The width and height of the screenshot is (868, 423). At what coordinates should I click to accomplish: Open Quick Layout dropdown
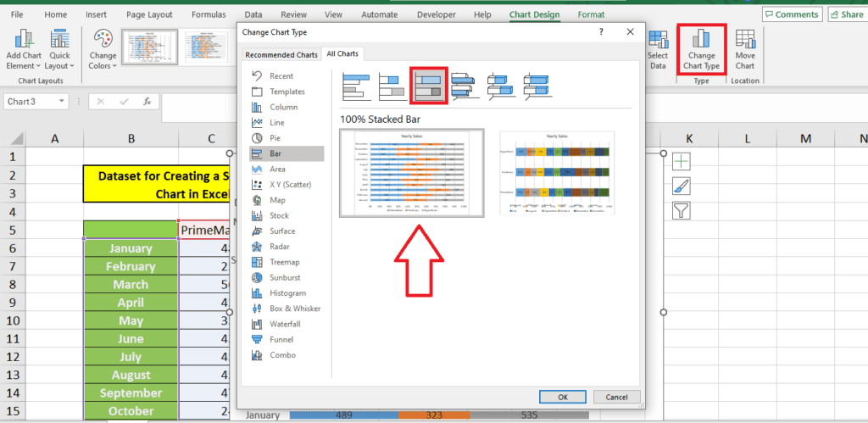tap(59, 50)
